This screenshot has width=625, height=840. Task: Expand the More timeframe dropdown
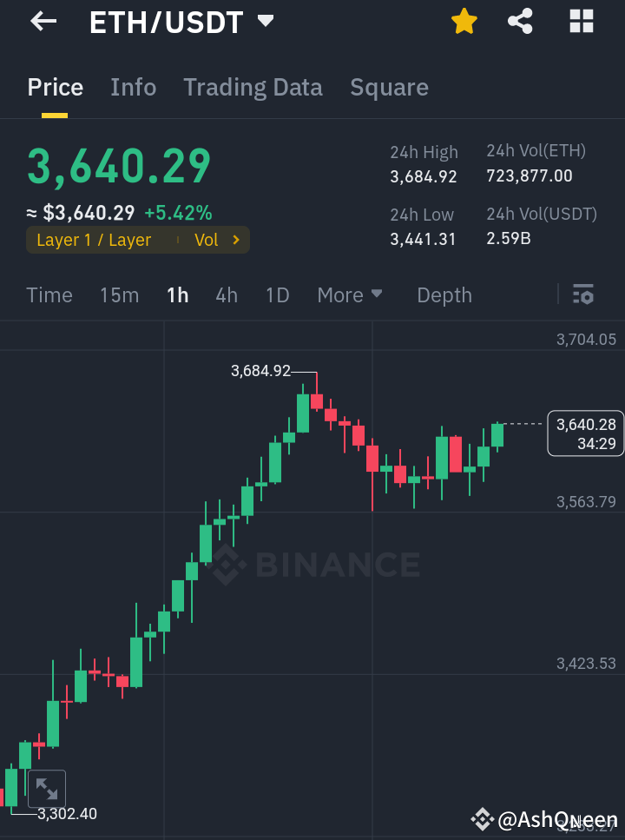pyautogui.click(x=350, y=294)
